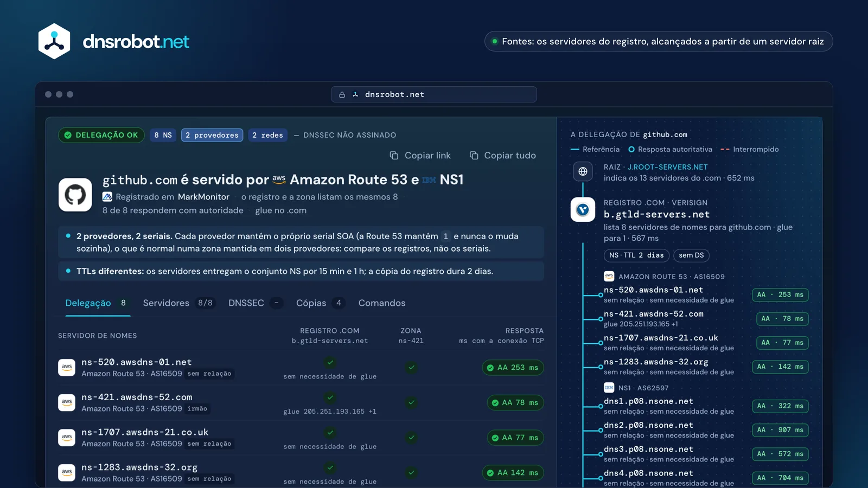
Task: Click the AA 78 ms badge in table
Action: pos(515,403)
